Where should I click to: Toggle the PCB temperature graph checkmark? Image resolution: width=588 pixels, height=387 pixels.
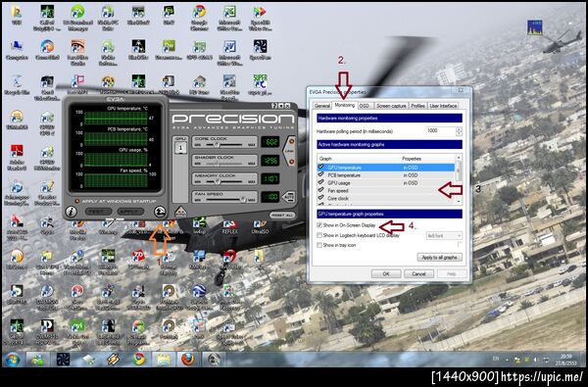click(321, 175)
